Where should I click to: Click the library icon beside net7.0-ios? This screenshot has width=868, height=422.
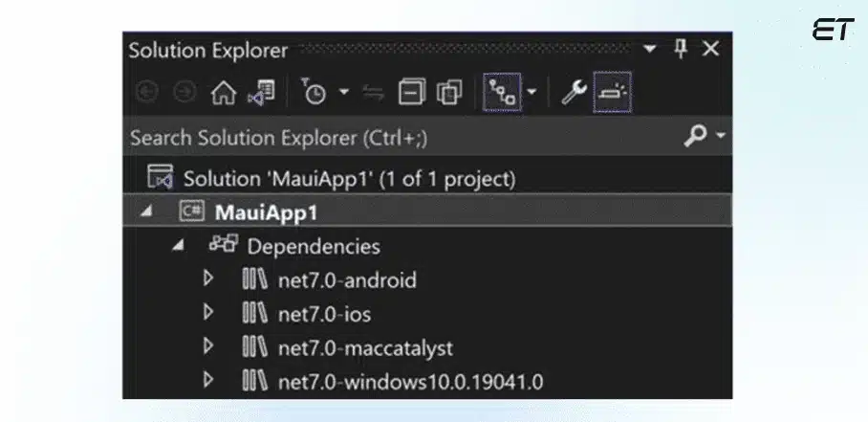click(x=254, y=314)
